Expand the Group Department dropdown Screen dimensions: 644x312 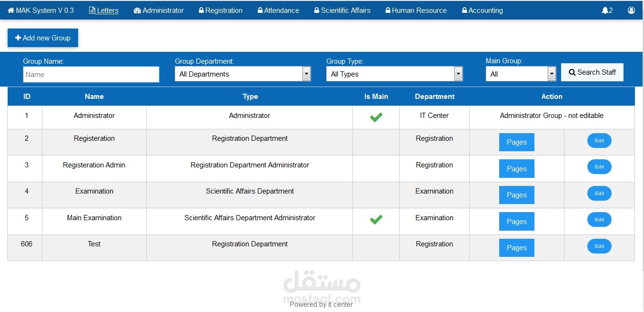306,74
